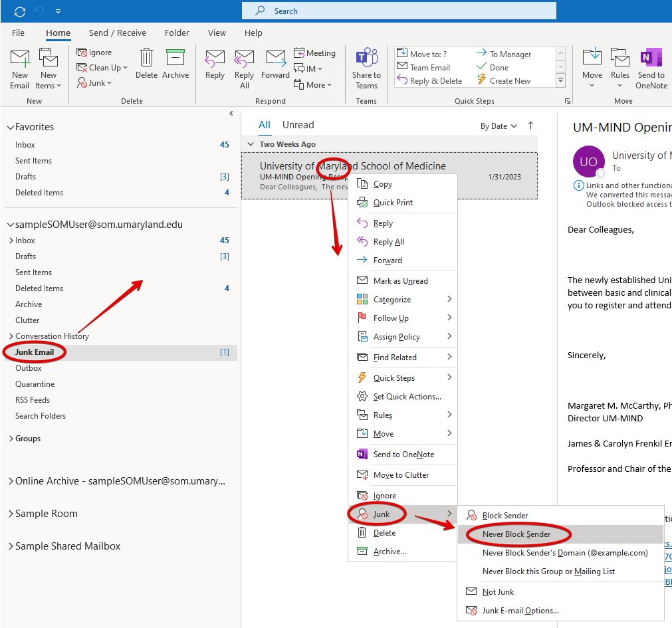Viewport: 672px width, 628px height.
Task: Show only Unread messages filter
Action: pos(298,125)
